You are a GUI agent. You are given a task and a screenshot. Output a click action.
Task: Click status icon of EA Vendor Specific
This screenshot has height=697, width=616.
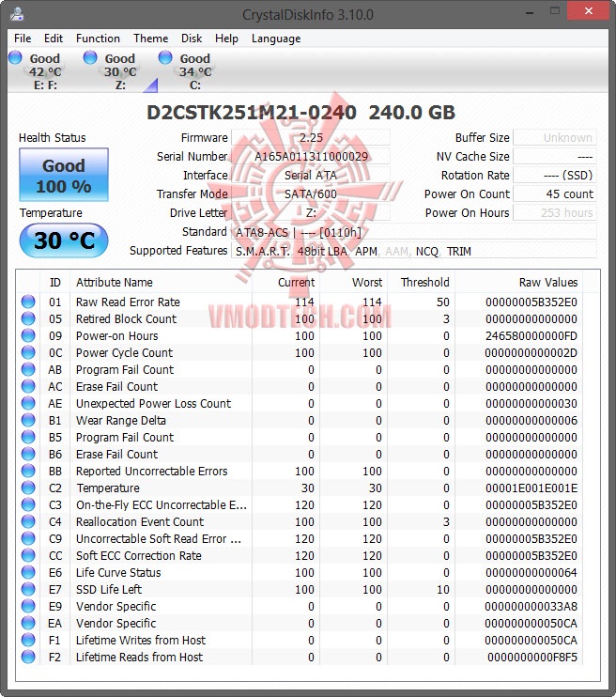pyautogui.click(x=28, y=622)
